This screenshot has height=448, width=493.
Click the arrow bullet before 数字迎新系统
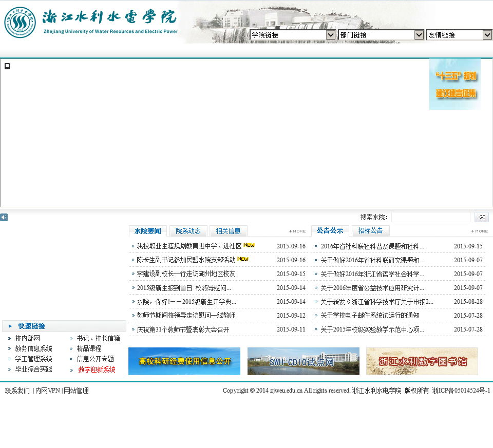tap(72, 370)
